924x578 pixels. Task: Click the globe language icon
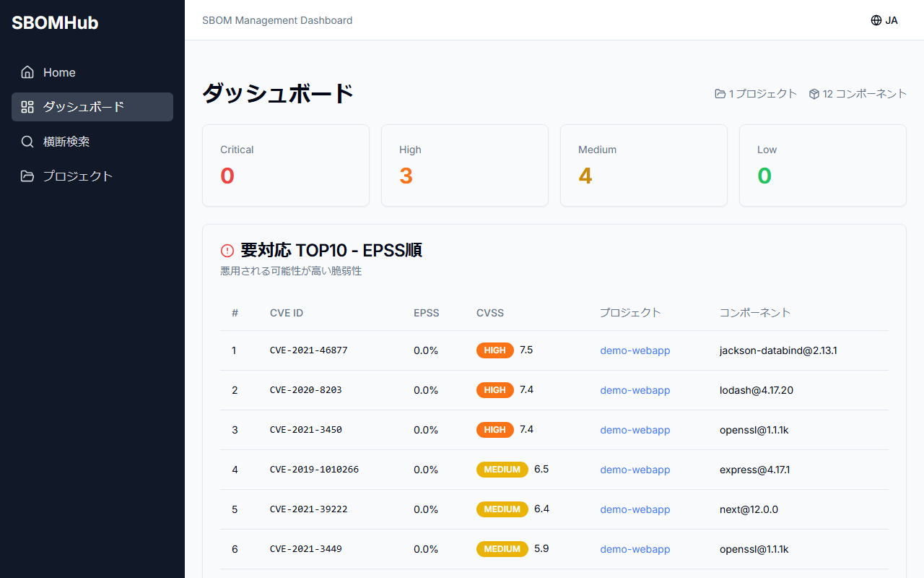[876, 20]
